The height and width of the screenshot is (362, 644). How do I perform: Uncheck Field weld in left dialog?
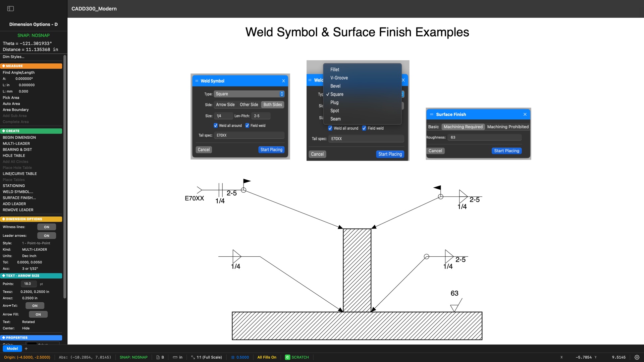(247, 126)
